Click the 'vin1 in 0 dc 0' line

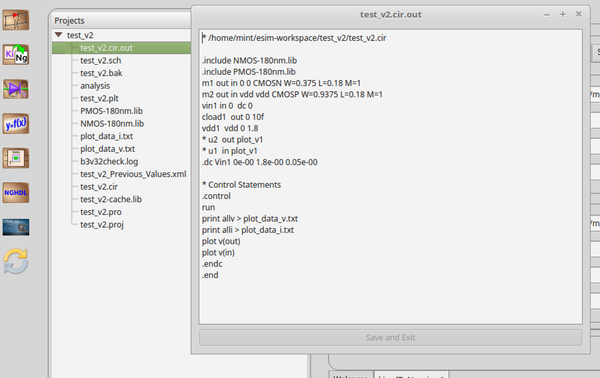pos(227,106)
